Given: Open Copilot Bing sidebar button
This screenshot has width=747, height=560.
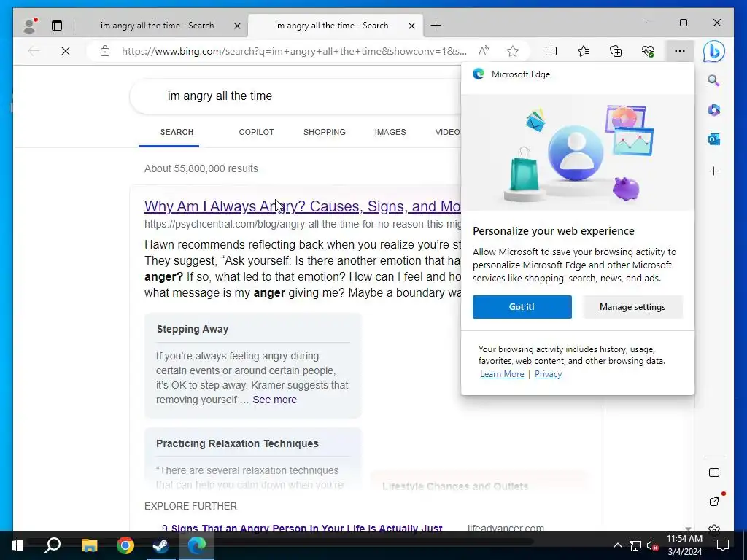Looking at the screenshot, I should (x=713, y=51).
